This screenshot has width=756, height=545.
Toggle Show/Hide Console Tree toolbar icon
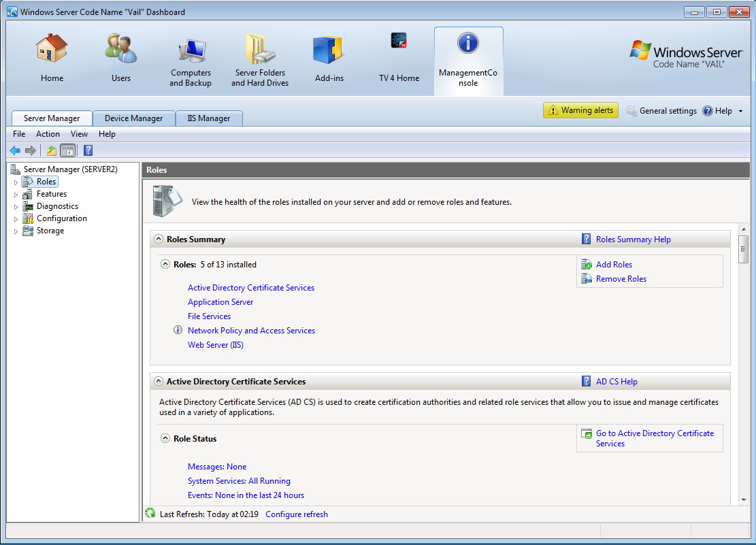68,151
